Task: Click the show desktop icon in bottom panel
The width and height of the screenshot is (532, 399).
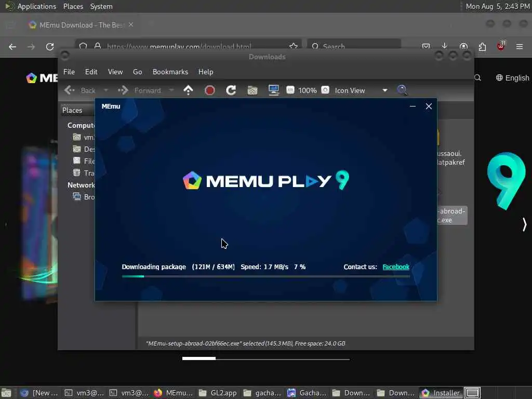Action: [6, 393]
